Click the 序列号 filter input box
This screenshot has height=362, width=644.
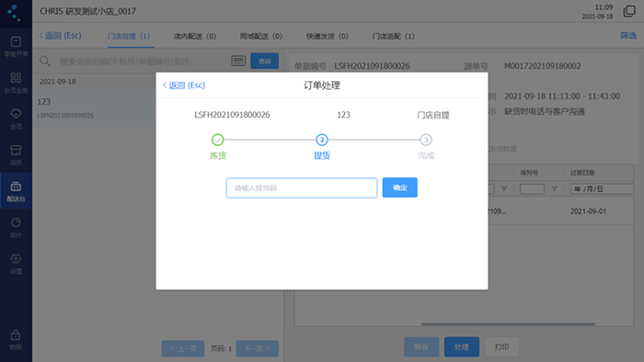(533, 189)
